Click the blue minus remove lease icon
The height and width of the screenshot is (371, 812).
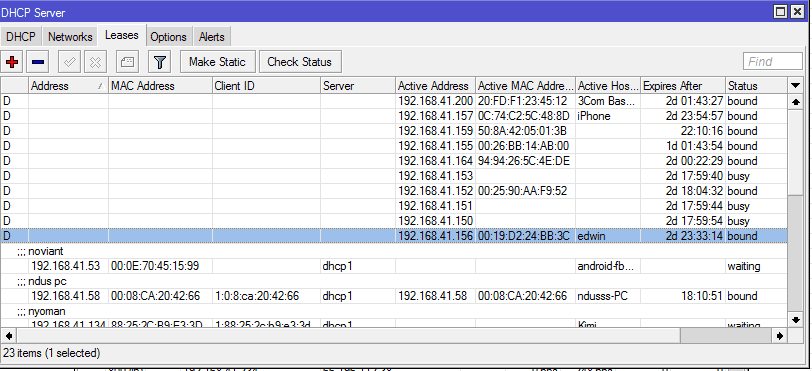(x=38, y=62)
